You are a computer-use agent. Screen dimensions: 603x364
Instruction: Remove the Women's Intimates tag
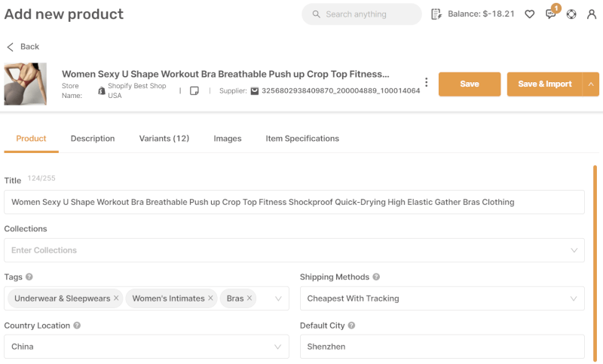(x=210, y=298)
